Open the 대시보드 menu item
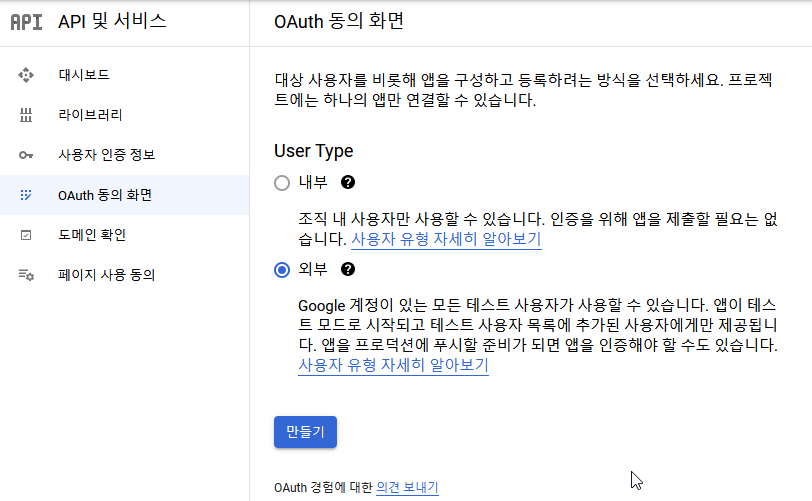Viewport: 812px width, 501px height. (x=124, y=75)
